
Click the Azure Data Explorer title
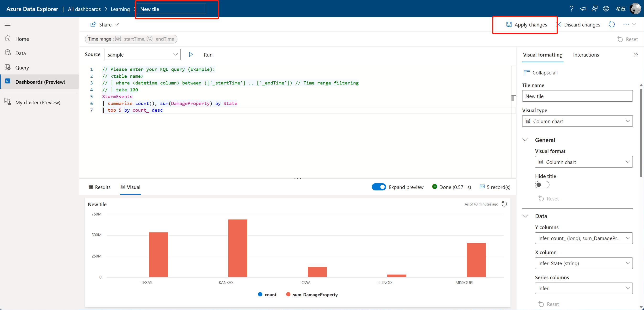tap(32, 9)
